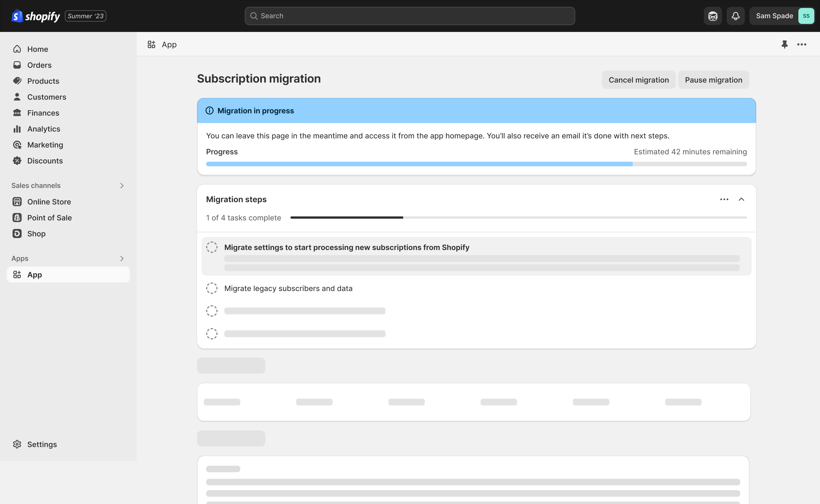
Task: Pin the app with pin icon
Action: click(785, 44)
